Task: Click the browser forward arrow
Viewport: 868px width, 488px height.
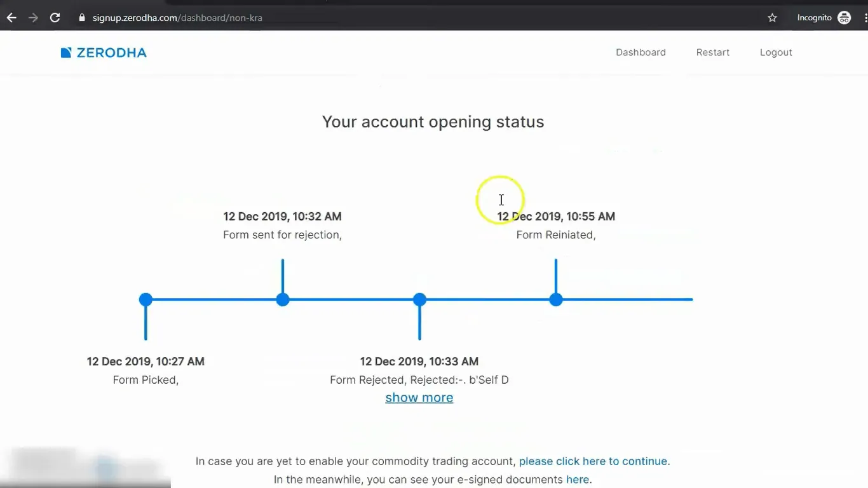Action: [x=33, y=18]
